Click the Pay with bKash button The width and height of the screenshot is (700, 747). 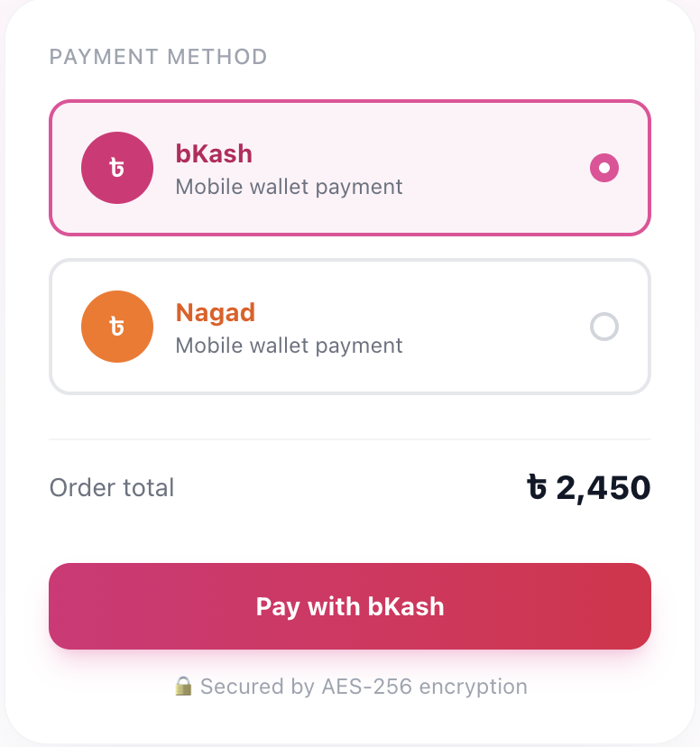[x=350, y=606]
